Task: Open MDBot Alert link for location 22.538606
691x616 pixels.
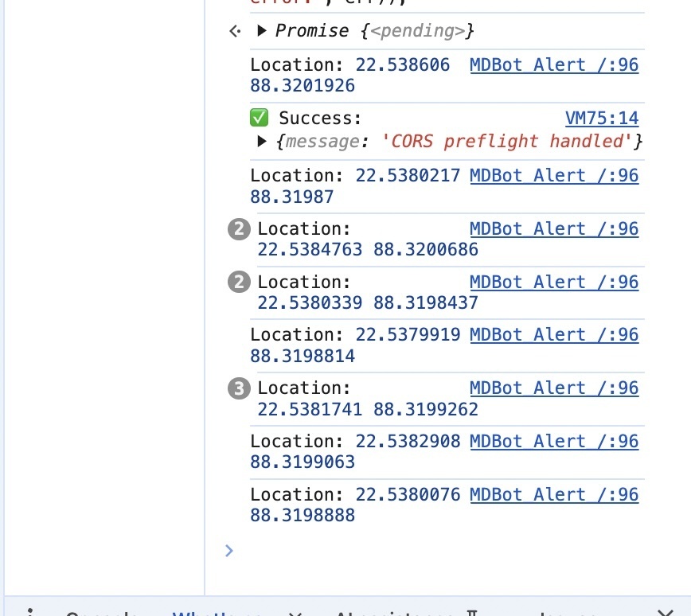Action: 554,64
